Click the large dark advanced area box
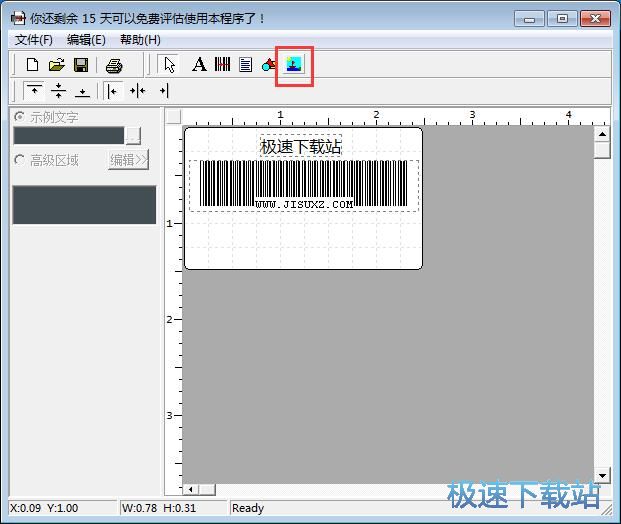The height and width of the screenshot is (524, 621). tap(84, 205)
